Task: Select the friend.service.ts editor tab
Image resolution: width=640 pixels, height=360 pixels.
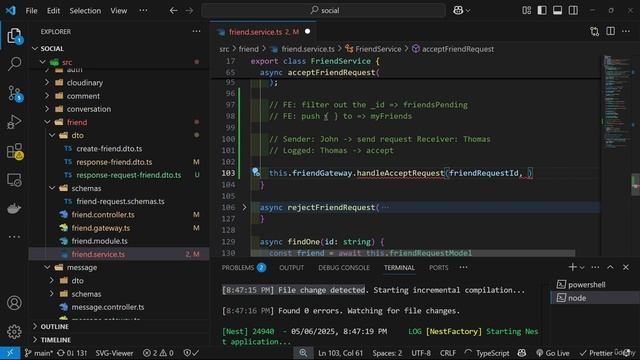Action: (263, 32)
